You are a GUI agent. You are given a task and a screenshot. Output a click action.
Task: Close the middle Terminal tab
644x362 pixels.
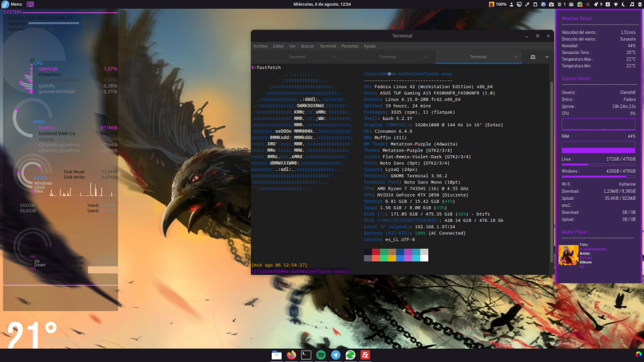pos(425,57)
